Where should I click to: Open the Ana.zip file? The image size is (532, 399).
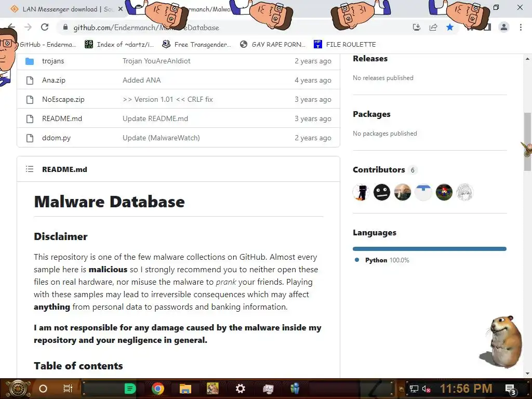54,81
